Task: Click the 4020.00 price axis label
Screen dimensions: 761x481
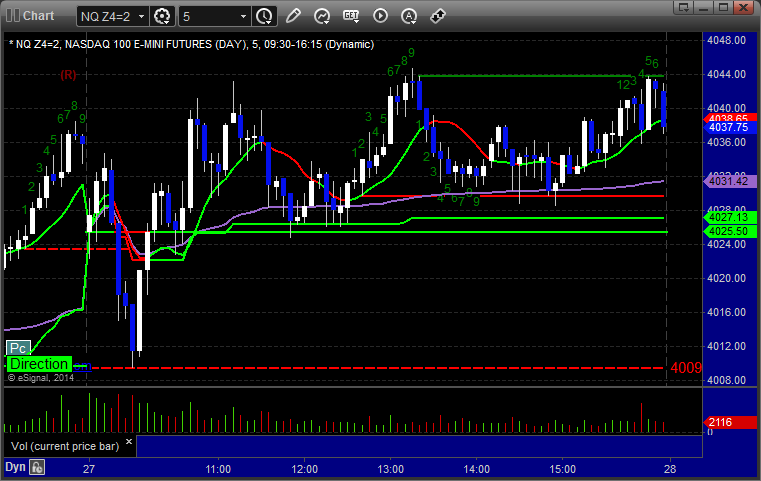Action: pyautogui.click(x=727, y=278)
